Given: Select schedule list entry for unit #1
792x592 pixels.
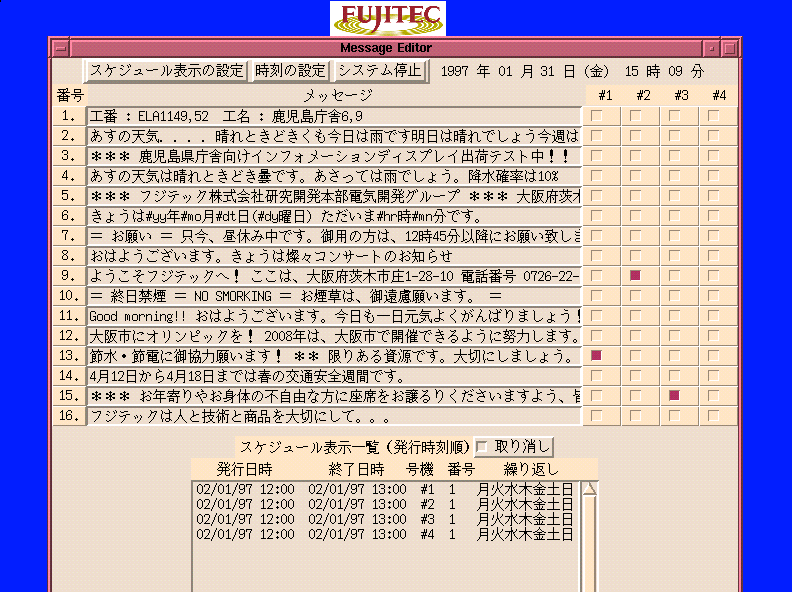Looking at the screenshot, I should [384, 490].
